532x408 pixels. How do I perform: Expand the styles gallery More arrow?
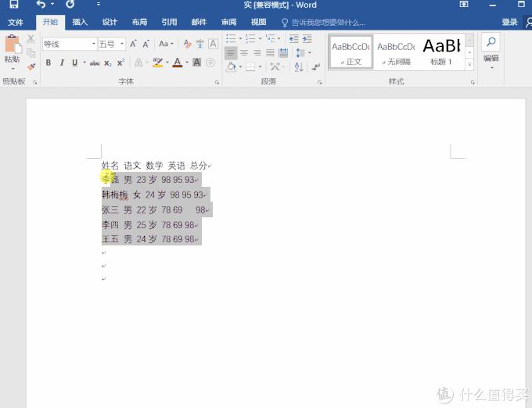pos(469,64)
